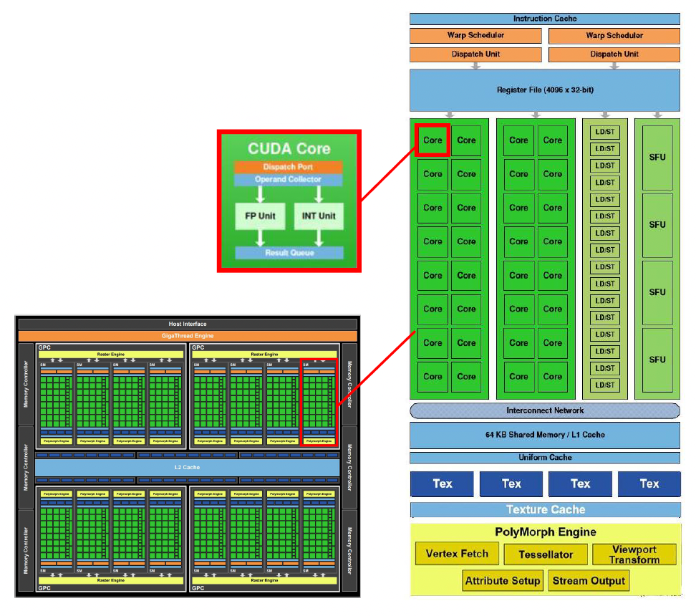Click the rightmost Tex unit
Viewport: 696px width, 616px height.
click(x=649, y=483)
